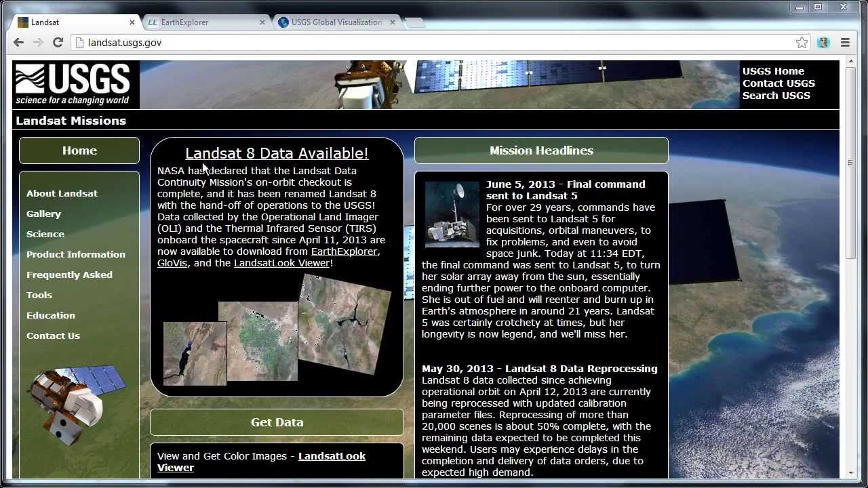Close the EarthExplorer tab
The width and height of the screenshot is (868, 488).
click(262, 22)
